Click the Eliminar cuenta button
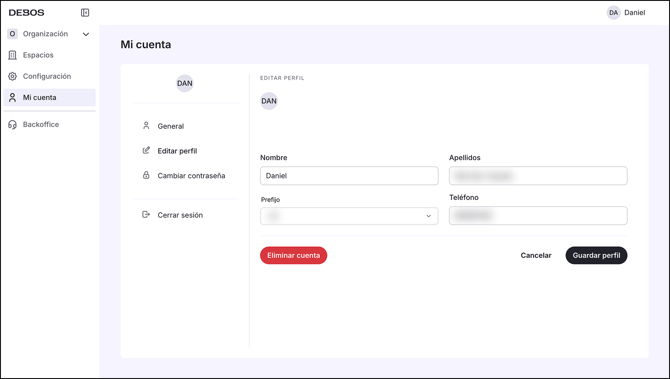 [x=294, y=256]
